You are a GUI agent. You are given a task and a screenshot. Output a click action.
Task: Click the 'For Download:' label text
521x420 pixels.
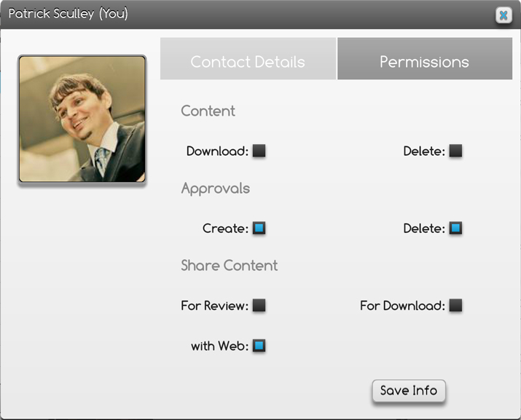point(402,306)
